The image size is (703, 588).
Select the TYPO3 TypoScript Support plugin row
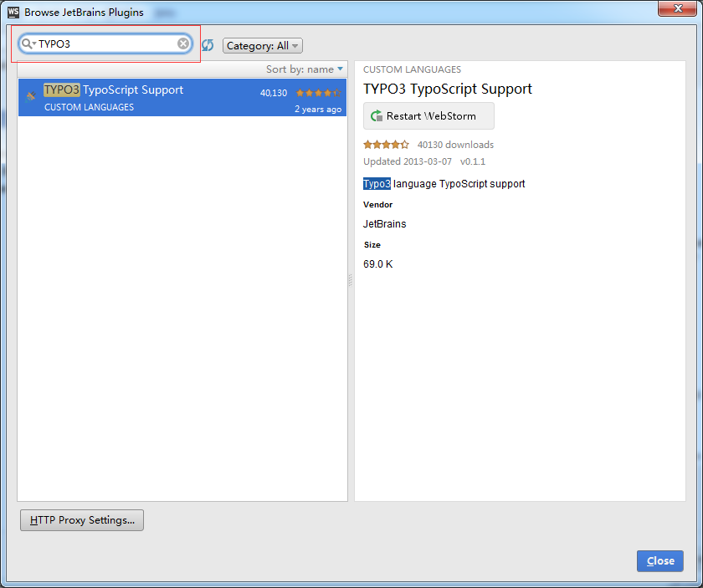pyautogui.click(x=182, y=98)
